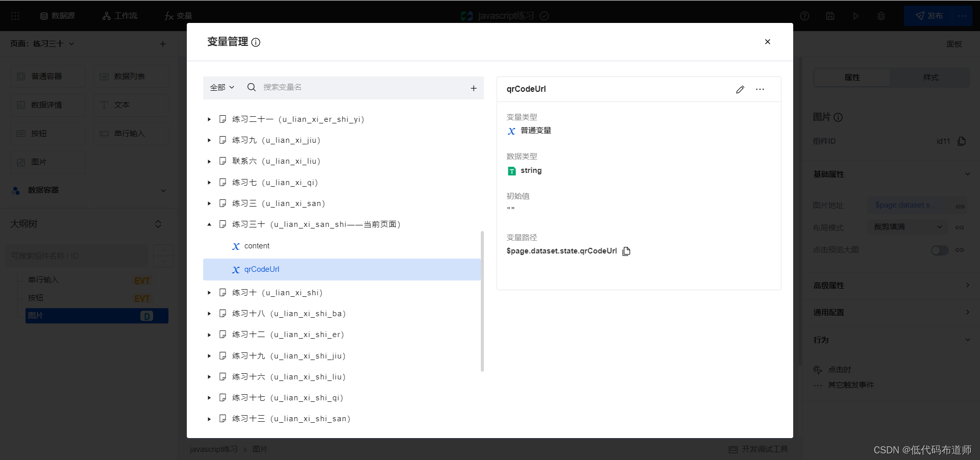Add a new variable with plus icon
Viewport: 980px width, 460px height.
474,88
